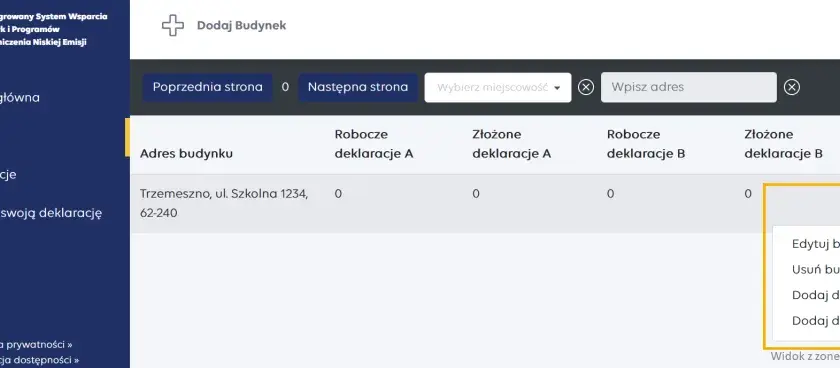
Task: Open the privacy policy link in sidebar
Action: point(36,344)
